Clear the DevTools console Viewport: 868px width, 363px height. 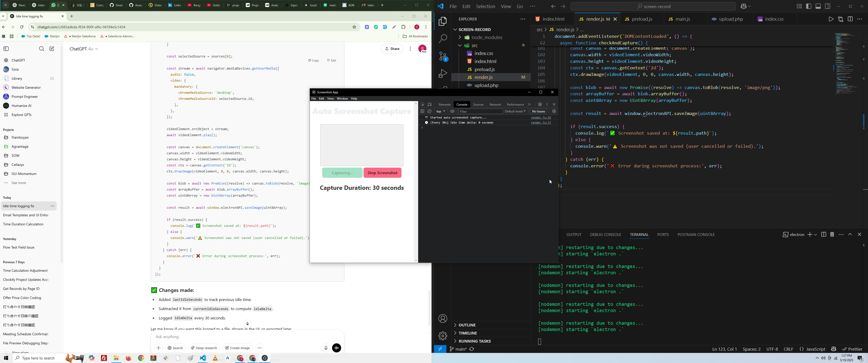click(430, 111)
